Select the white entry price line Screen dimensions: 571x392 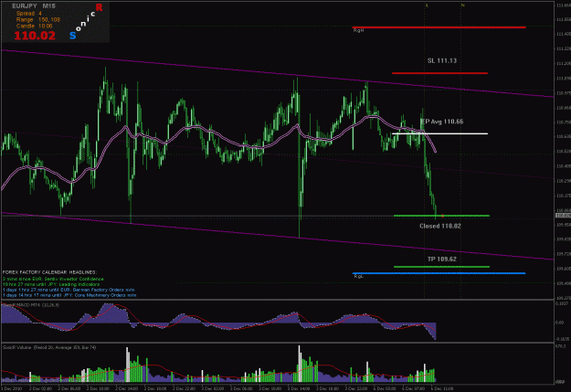coord(439,133)
